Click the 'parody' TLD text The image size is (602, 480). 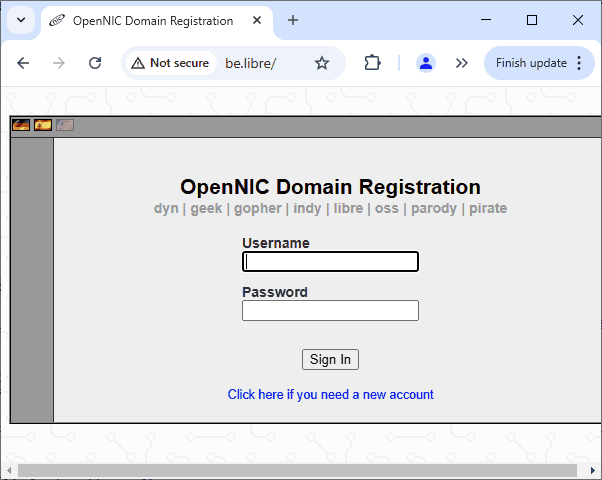tap(434, 209)
